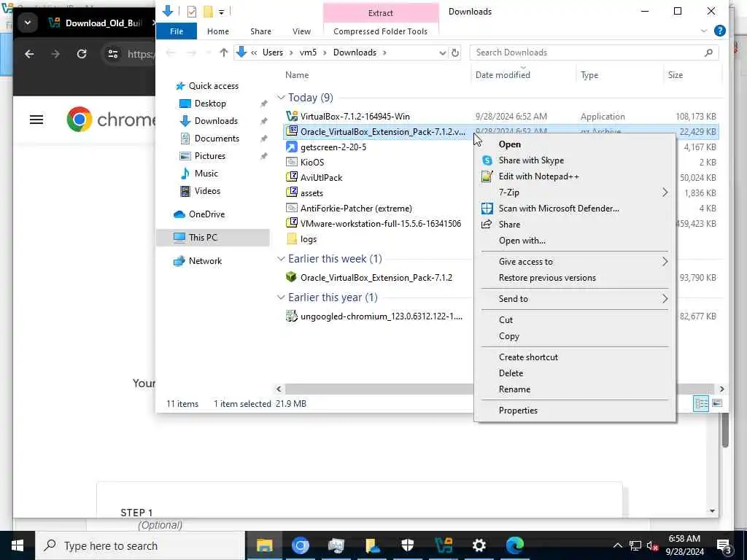This screenshot has height=560, width=747.
Task: Expand Send to submenu arrow
Action: [x=665, y=298]
